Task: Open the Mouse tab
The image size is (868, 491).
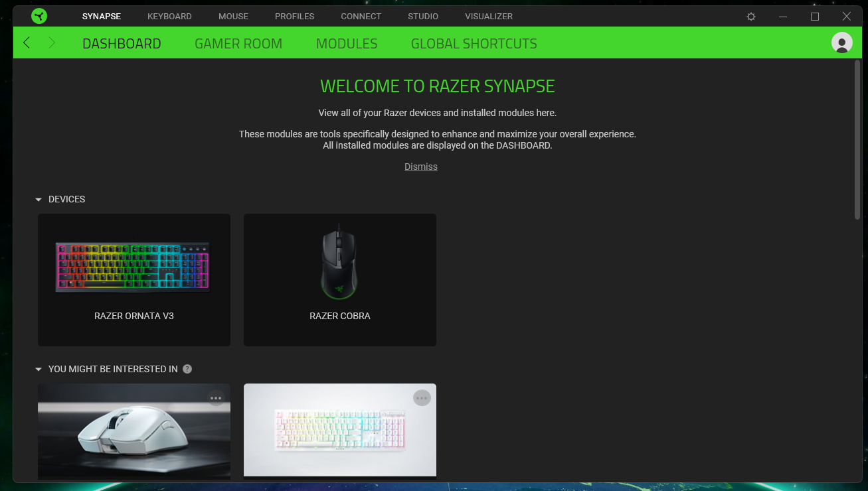Action: point(233,17)
